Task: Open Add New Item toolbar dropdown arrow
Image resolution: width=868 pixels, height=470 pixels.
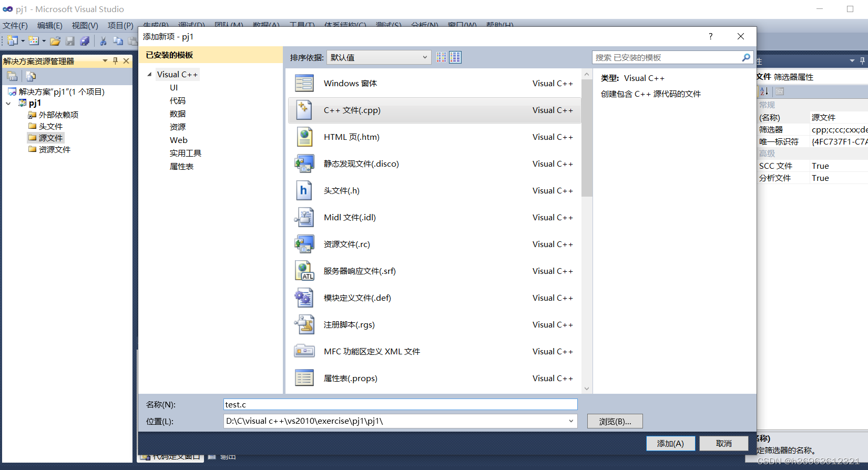Action: click(x=44, y=41)
